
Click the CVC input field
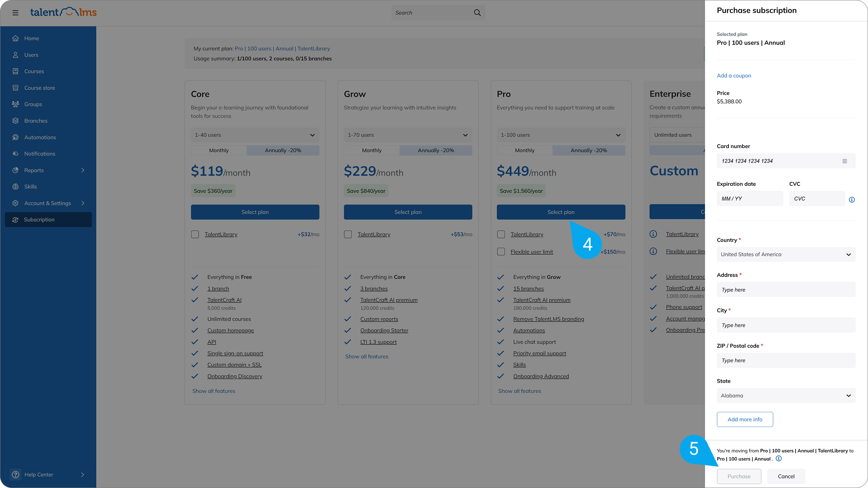(817, 199)
